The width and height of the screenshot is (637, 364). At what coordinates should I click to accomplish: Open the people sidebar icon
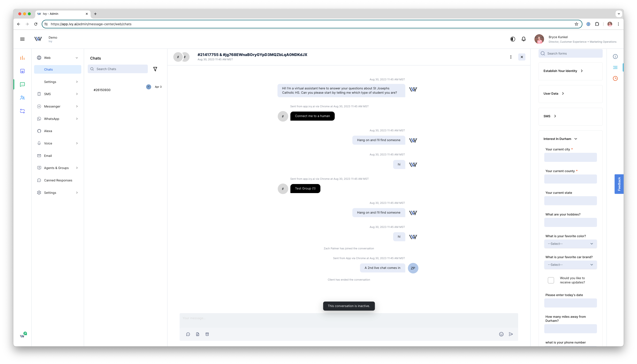pos(22,98)
